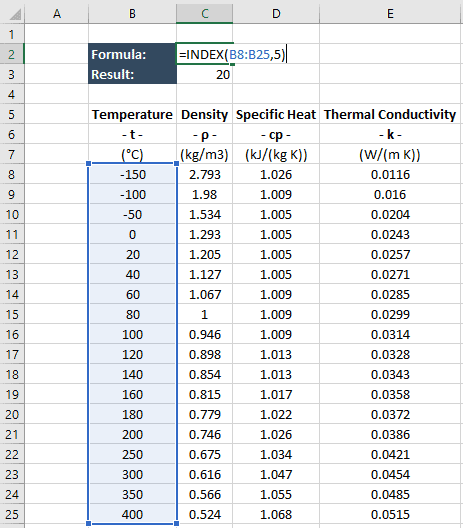Select row 12 header
Image resolution: width=463 pixels, height=528 pixels.
click(12, 254)
